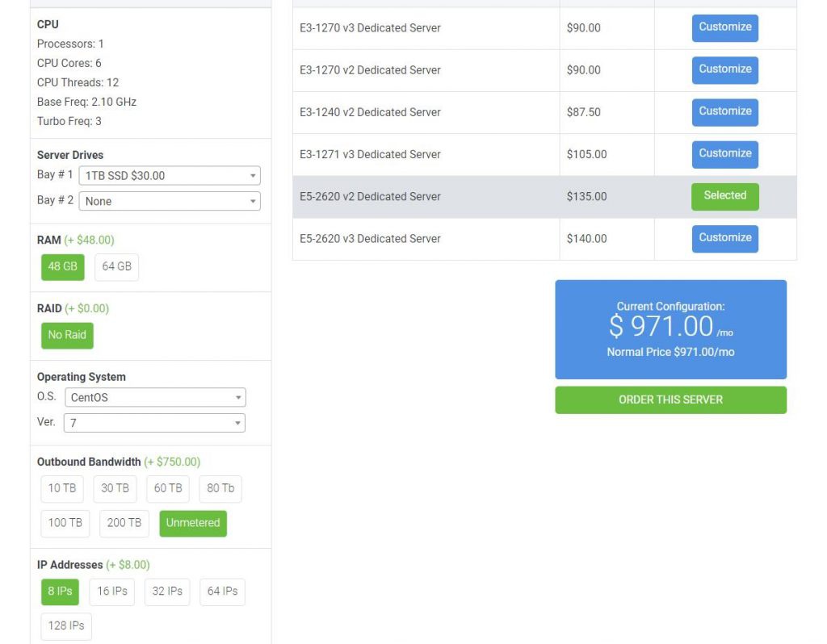Choose 100 TB outbound bandwidth
Screen dimensions: 827x644
[65, 523]
